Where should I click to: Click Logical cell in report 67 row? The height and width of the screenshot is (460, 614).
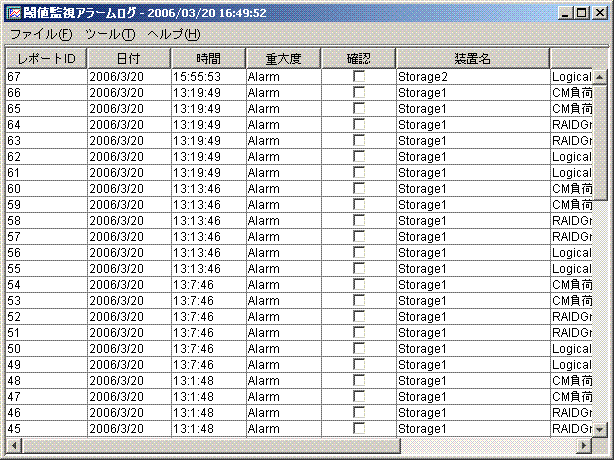(x=571, y=77)
